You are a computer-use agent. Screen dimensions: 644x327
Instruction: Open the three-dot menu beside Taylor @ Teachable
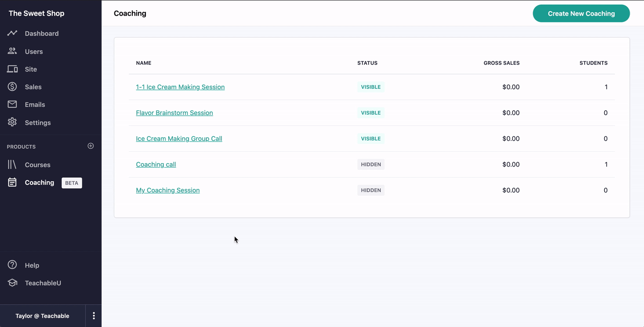tap(93, 316)
